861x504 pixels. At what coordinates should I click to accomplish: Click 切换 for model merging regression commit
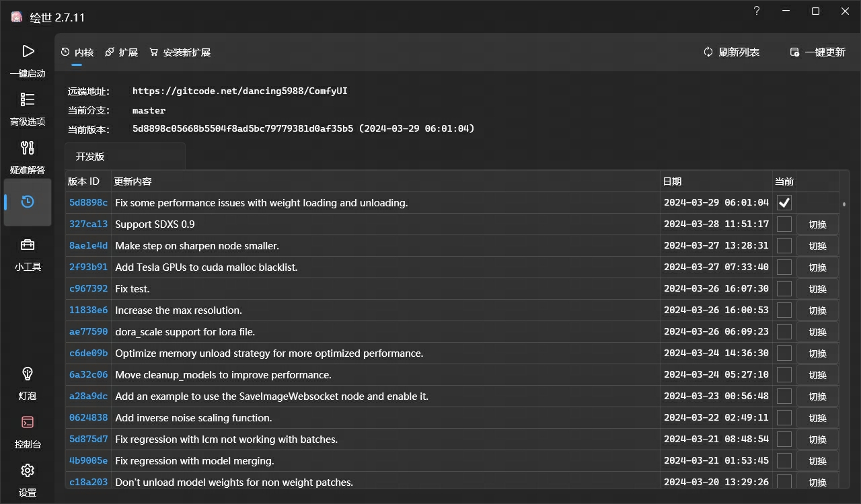tap(817, 461)
